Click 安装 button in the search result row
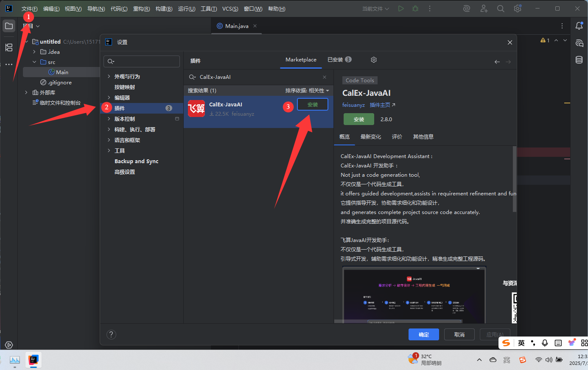588x370 pixels. (313, 104)
